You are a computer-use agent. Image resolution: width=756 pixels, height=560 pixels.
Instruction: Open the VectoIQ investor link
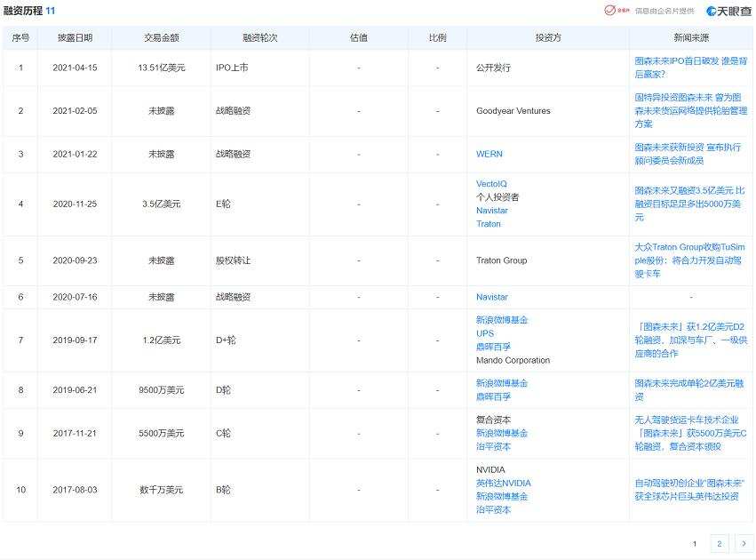point(491,184)
